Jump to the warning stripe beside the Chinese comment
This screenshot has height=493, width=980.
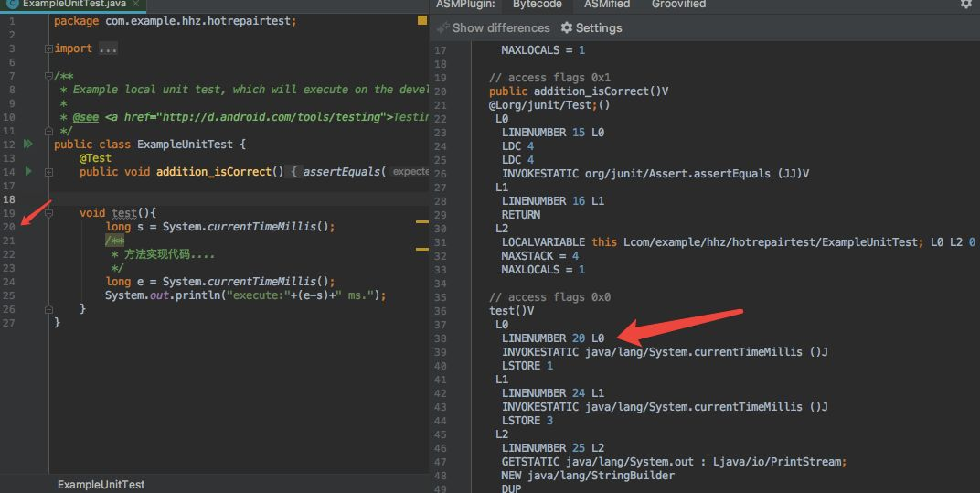[x=422, y=249]
